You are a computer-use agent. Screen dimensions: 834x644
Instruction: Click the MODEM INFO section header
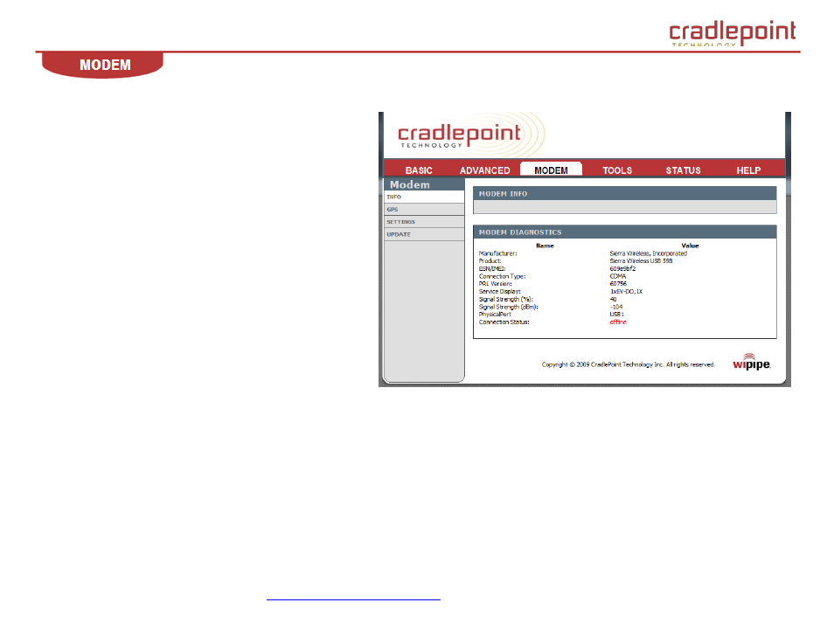coord(624,194)
